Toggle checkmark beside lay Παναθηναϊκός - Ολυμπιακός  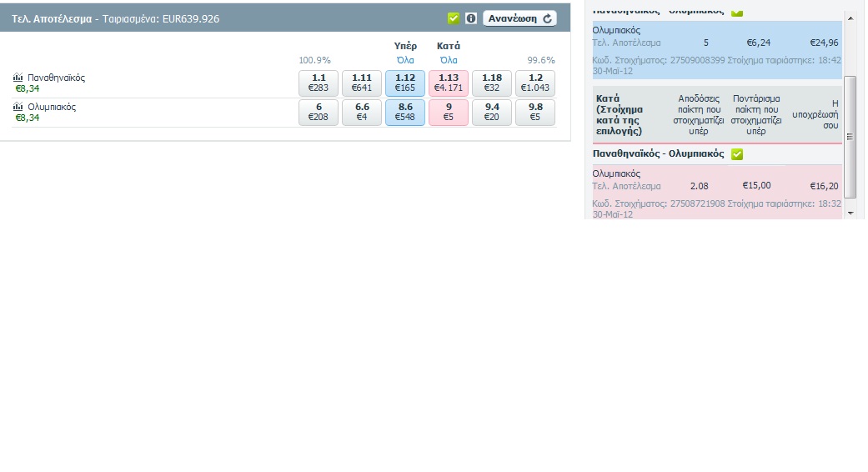tap(737, 153)
